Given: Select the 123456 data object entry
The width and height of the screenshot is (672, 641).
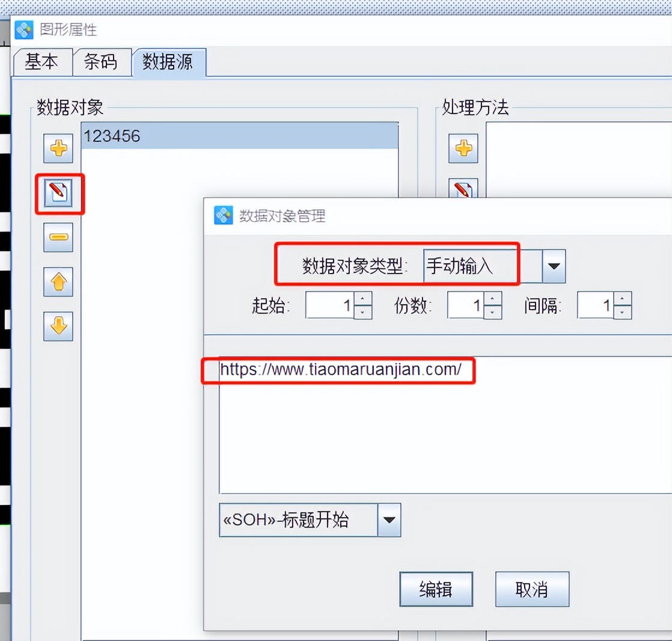Looking at the screenshot, I should click(x=240, y=136).
